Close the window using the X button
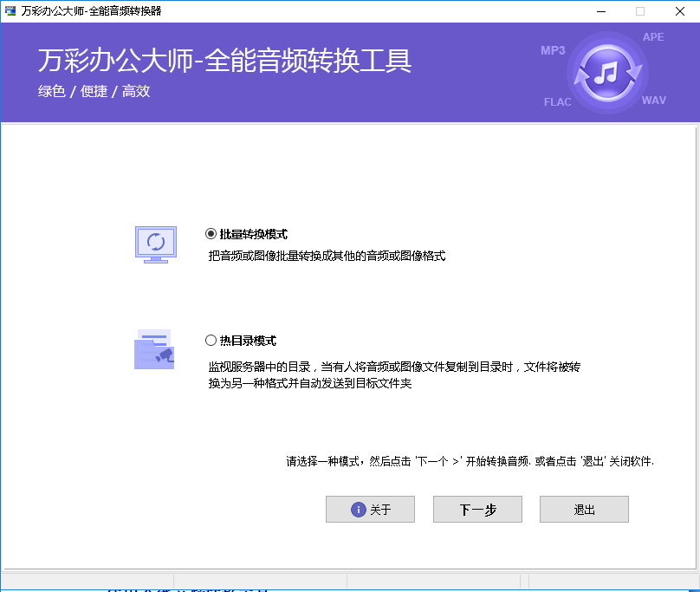The height and width of the screenshot is (592, 700). pyautogui.click(x=680, y=11)
